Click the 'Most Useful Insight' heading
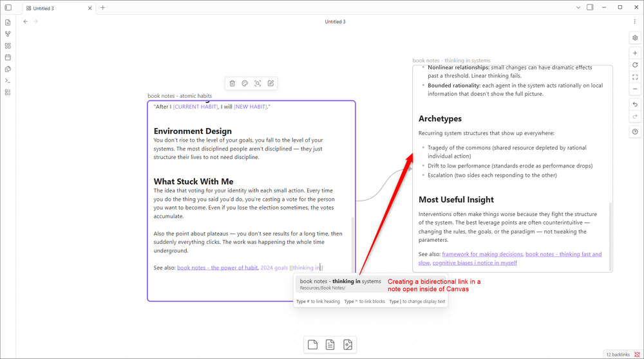The image size is (644, 359). click(x=456, y=200)
